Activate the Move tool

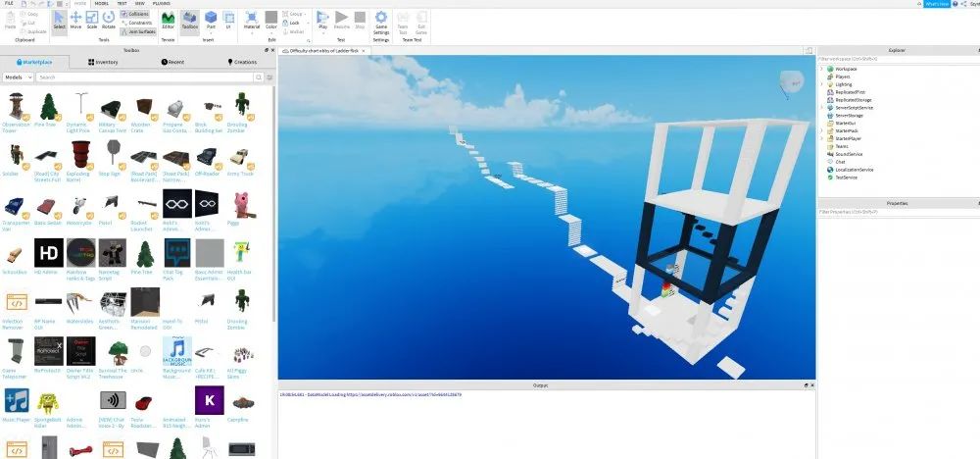[x=75, y=20]
